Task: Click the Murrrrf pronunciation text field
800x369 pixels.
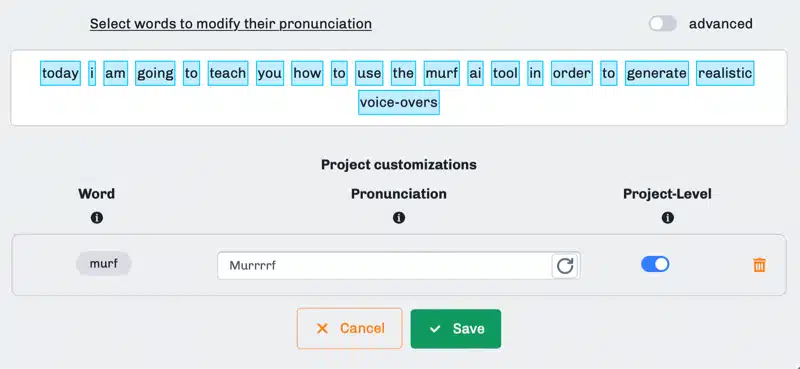Action: click(385, 265)
